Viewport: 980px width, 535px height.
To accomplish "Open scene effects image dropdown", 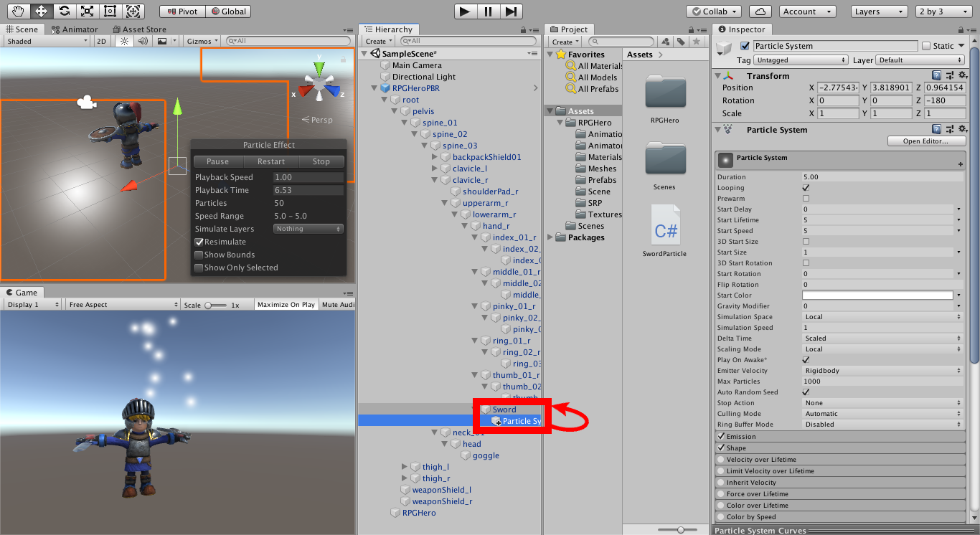I will [x=165, y=42].
